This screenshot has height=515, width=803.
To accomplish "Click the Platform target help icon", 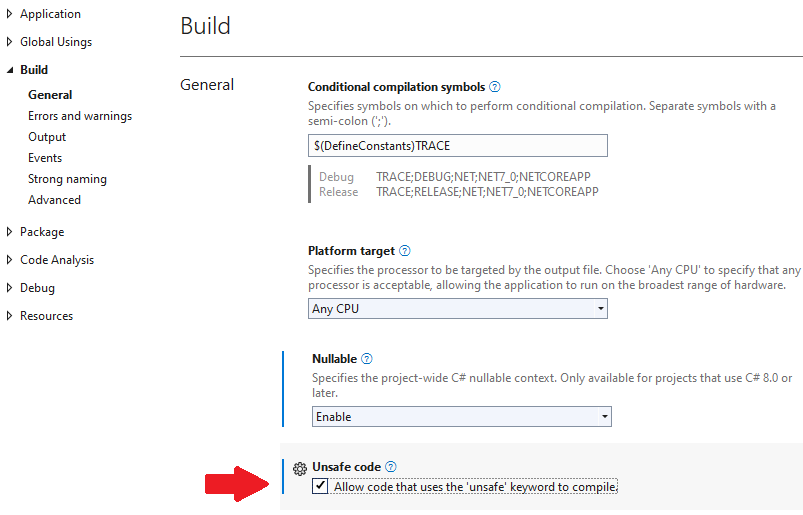I will coord(405,251).
